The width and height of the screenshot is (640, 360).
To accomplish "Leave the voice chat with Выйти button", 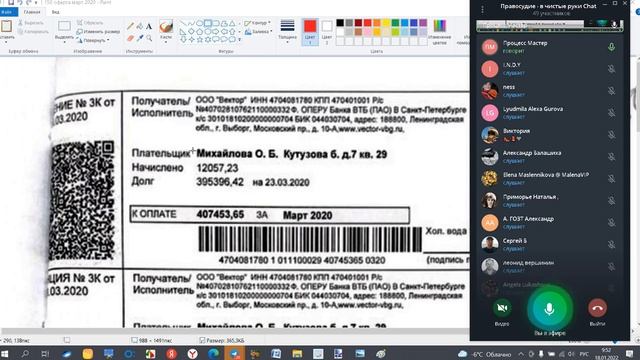I will 597,308.
